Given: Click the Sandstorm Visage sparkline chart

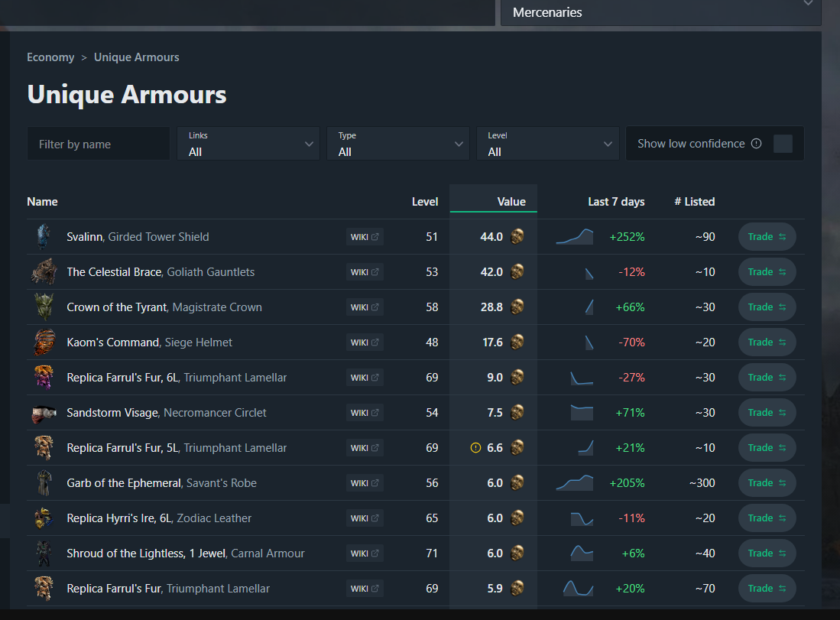Looking at the screenshot, I should coord(582,413).
